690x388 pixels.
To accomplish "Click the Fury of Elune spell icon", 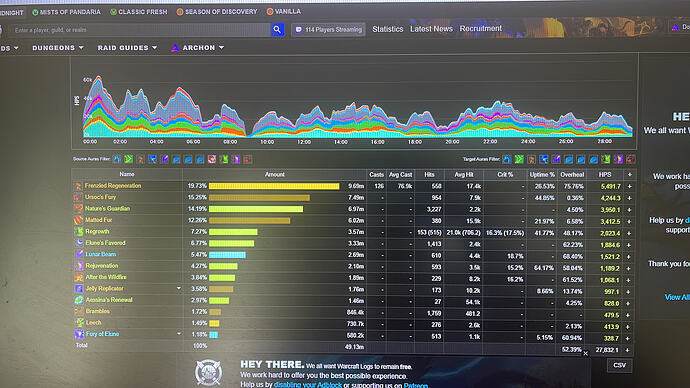I will click(79, 334).
